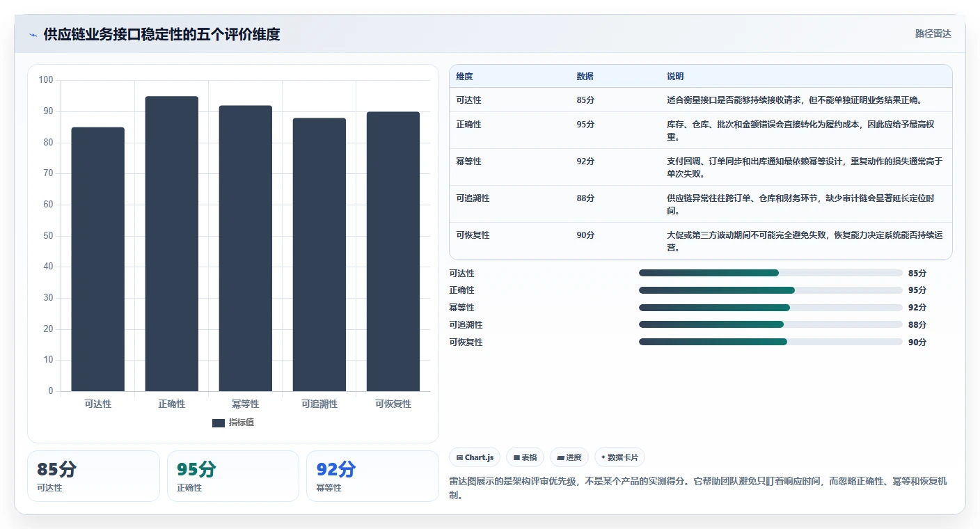Click the 库存、仓库、批次和金额错误 description cell
This screenshot has height=529, width=980.
805,131
